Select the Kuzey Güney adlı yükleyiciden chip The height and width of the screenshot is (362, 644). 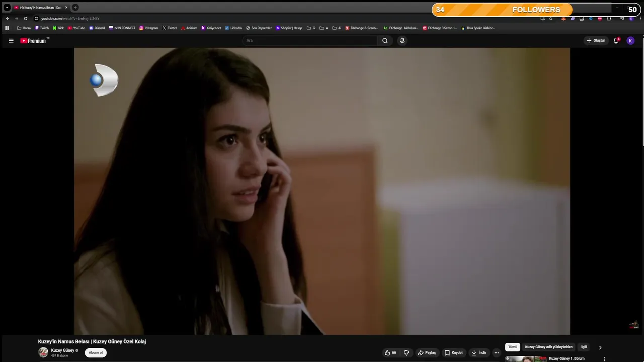click(549, 347)
